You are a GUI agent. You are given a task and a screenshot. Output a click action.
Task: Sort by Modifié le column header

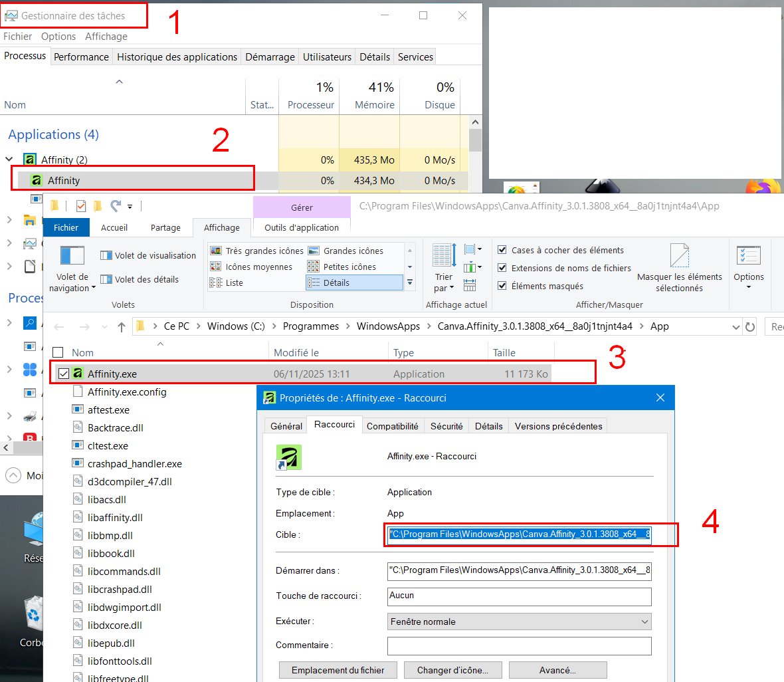click(x=328, y=352)
